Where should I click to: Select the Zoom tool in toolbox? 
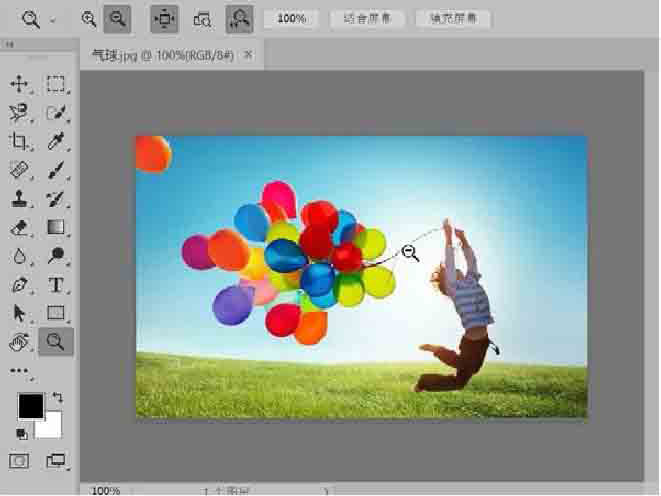tap(56, 342)
